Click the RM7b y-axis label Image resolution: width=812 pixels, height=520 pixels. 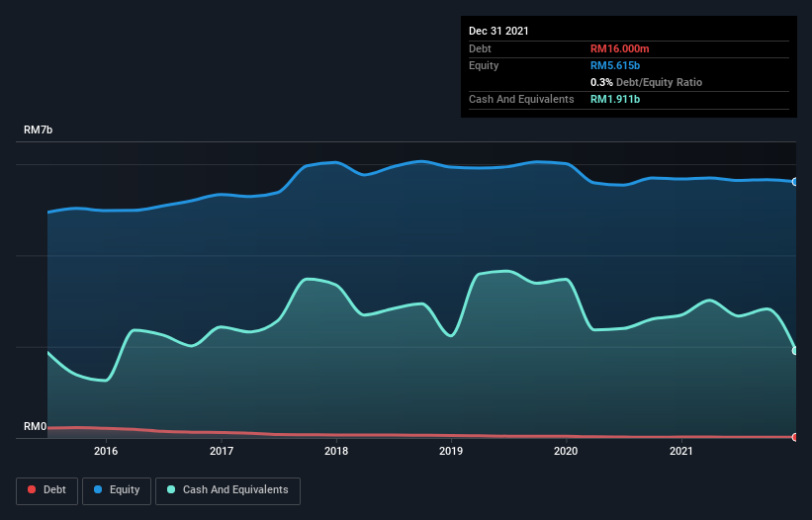[38, 130]
